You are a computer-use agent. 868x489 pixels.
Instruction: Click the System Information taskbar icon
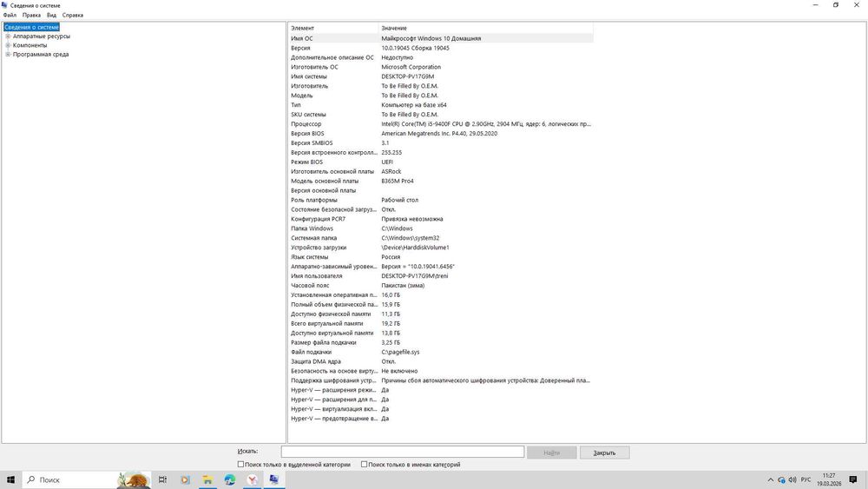coord(274,479)
